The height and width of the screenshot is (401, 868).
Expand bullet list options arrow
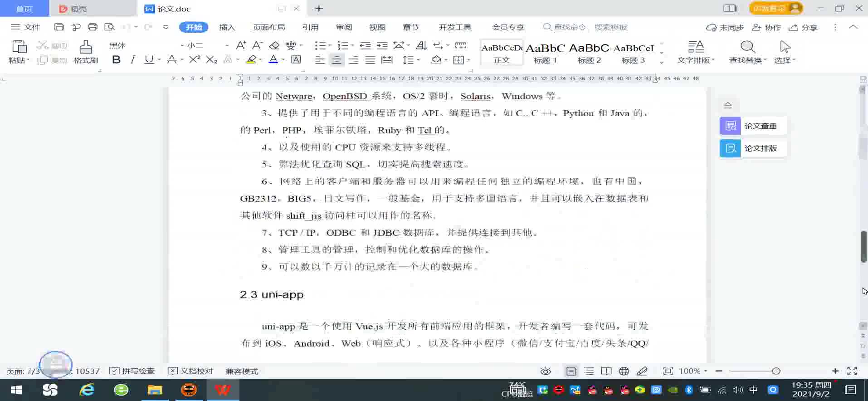pos(330,45)
